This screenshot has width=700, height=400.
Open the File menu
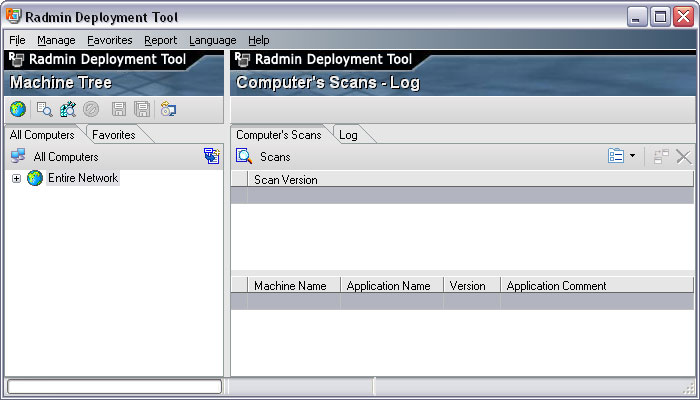pos(17,40)
